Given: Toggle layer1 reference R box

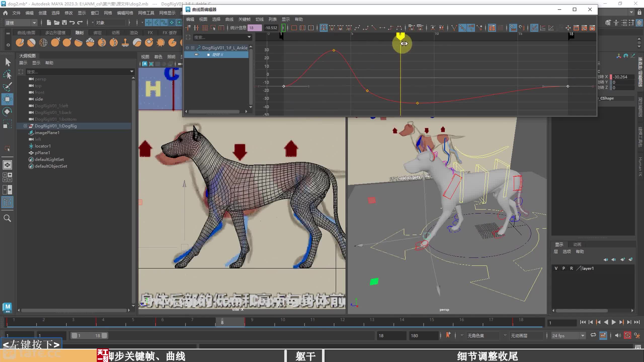Looking at the screenshot, I should pyautogui.click(x=572, y=268).
